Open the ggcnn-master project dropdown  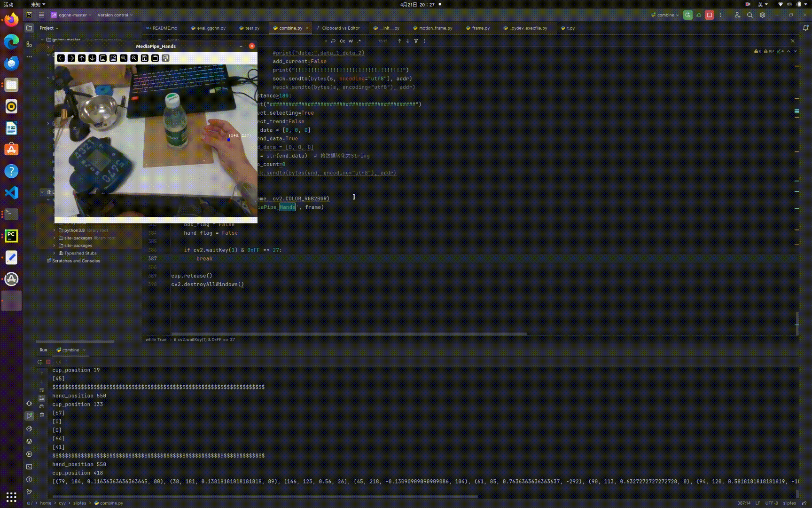click(71, 15)
